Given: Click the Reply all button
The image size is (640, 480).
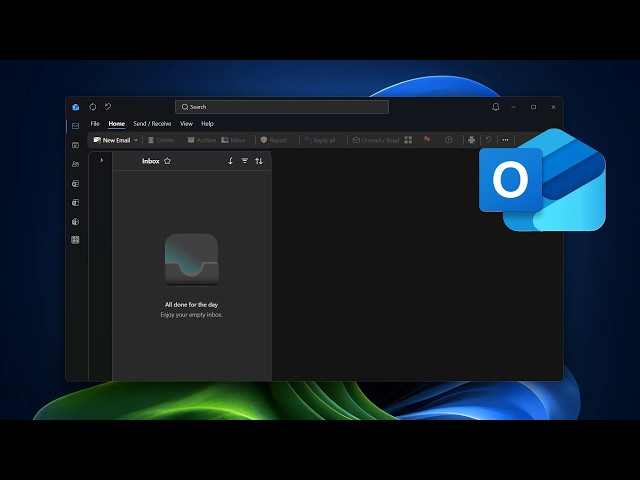Looking at the screenshot, I should [x=320, y=140].
